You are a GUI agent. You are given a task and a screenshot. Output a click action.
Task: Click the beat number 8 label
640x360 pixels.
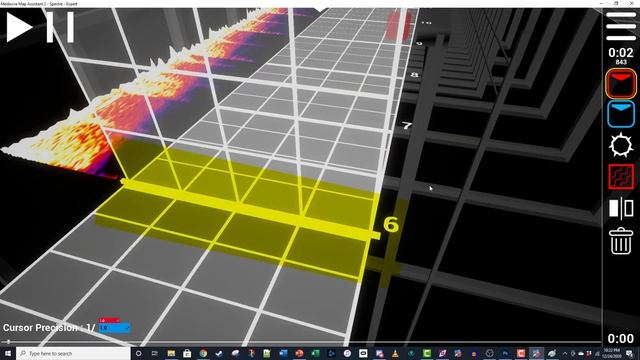coord(414,75)
